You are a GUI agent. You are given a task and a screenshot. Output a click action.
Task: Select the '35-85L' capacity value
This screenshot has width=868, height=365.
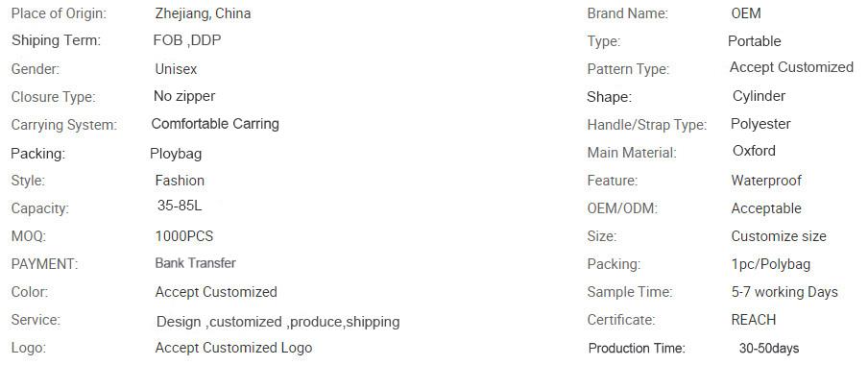click(180, 207)
